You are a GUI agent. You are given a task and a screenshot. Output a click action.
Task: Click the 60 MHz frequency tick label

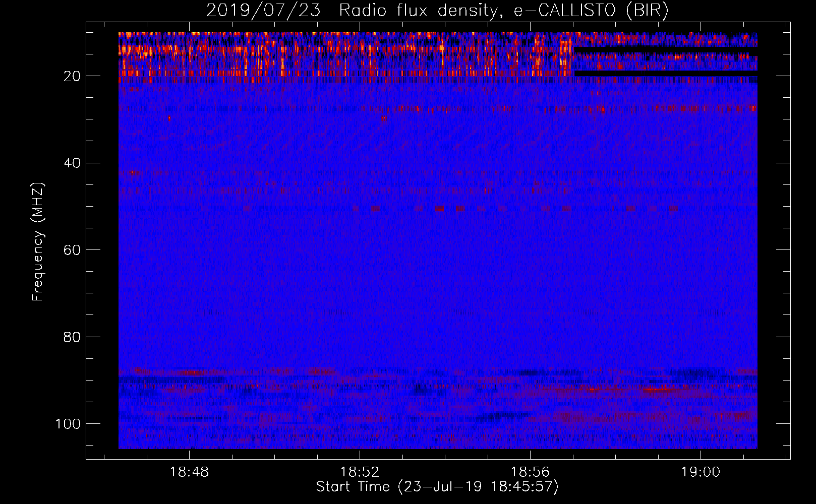point(72,250)
